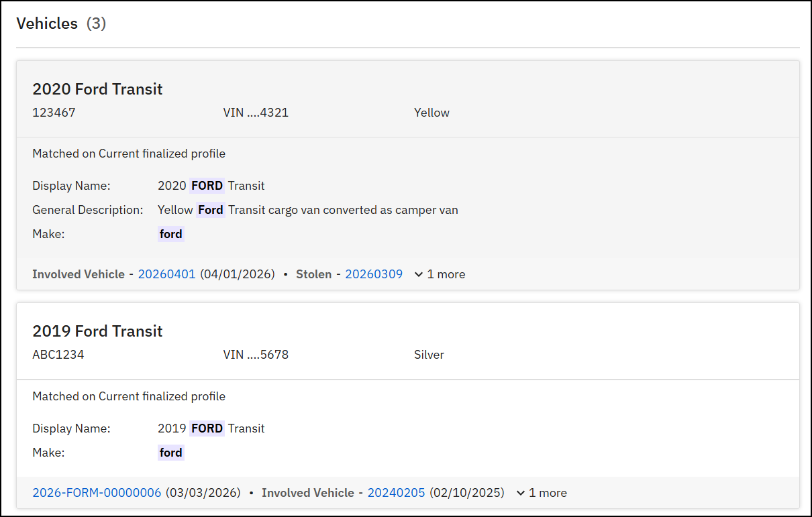Click 'Matched on Current finalized profile' text
The image size is (812, 517).
coord(129,153)
